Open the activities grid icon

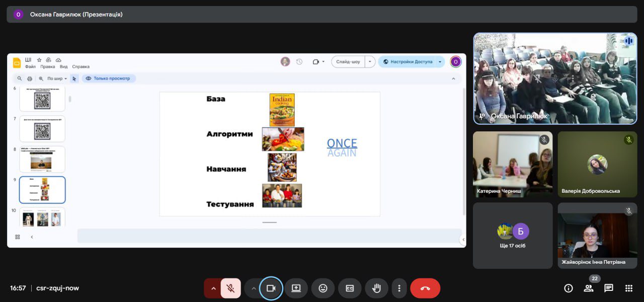pyautogui.click(x=628, y=288)
